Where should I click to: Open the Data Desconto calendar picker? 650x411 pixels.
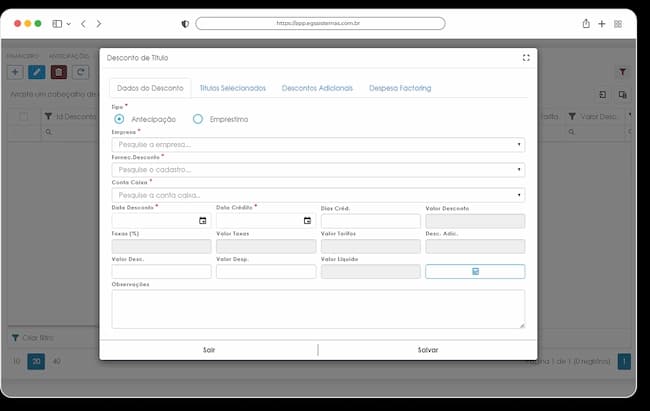[203, 221]
